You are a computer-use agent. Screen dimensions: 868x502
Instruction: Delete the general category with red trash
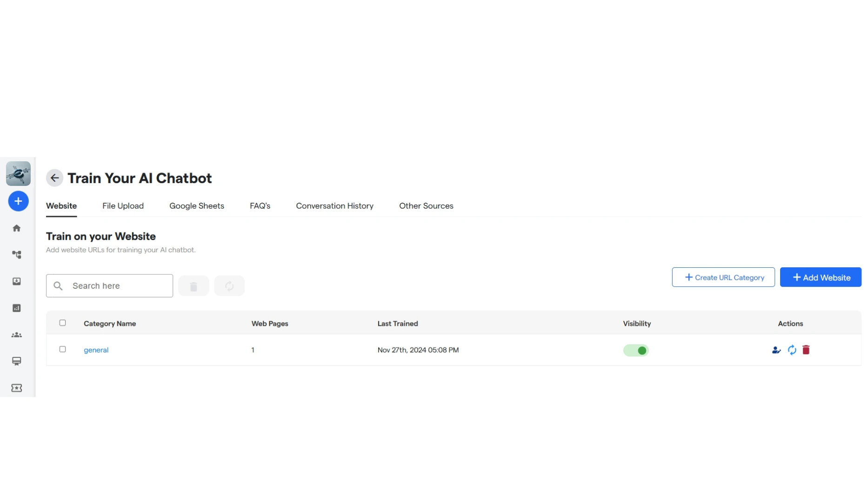point(806,350)
